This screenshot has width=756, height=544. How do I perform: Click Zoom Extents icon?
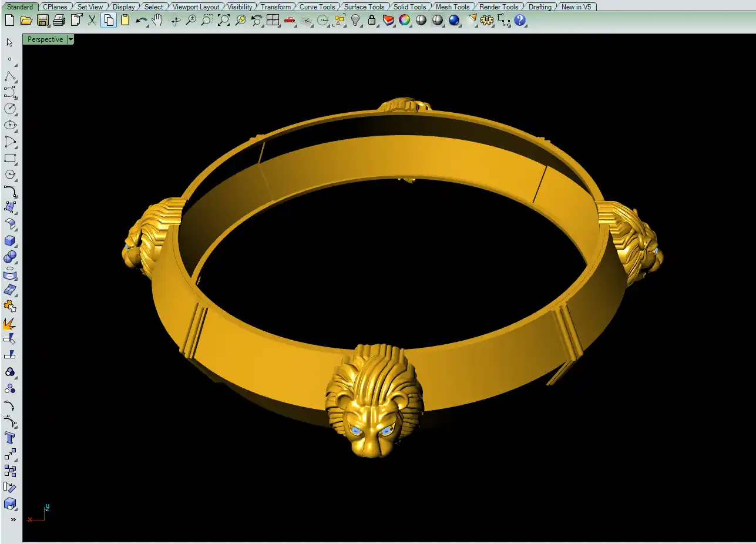point(224,20)
